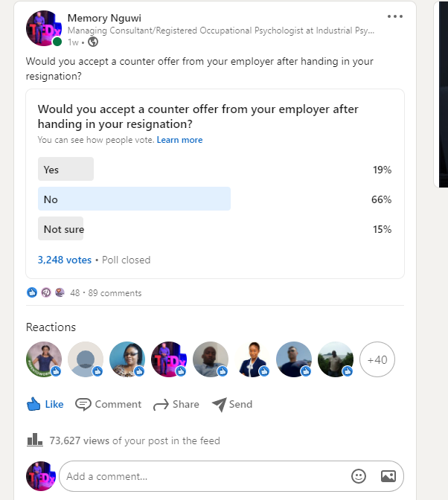Open the three-dot post options menu
The height and width of the screenshot is (500, 448).
tap(394, 16)
